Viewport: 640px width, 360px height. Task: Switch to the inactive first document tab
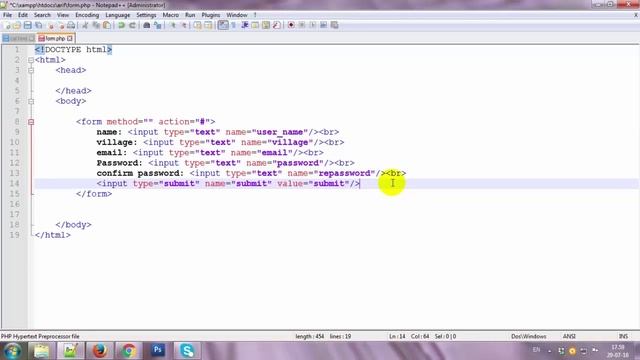tap(19, 38)
